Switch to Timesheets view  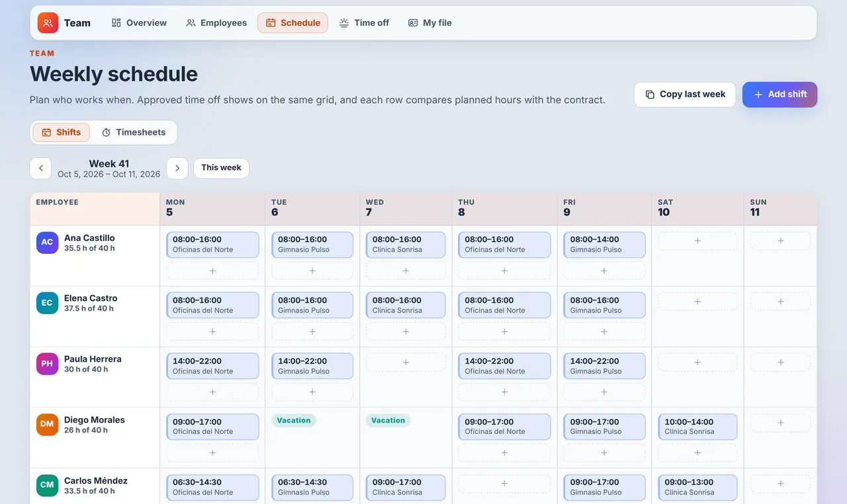pyautogui.click(x=134, y=132)
